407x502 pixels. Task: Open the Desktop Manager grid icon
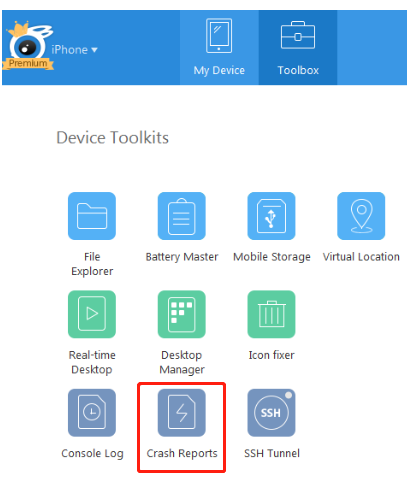click(x=182, y=314)
